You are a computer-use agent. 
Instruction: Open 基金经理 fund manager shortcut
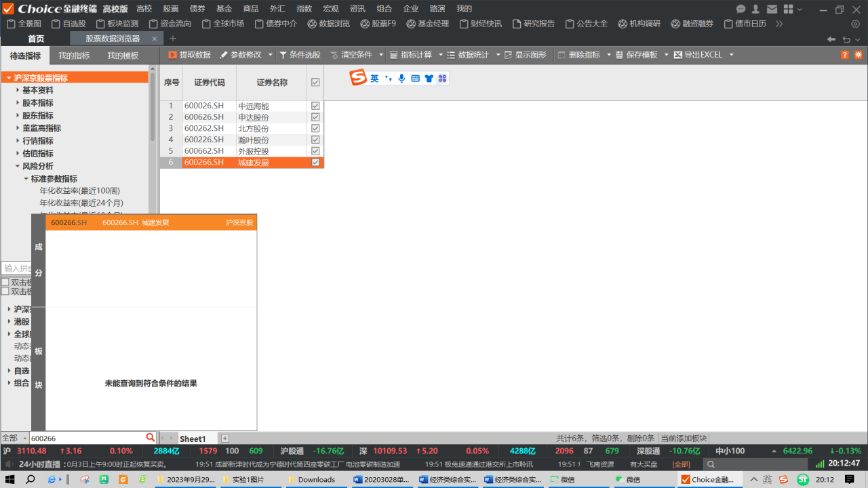click(428, 24)
